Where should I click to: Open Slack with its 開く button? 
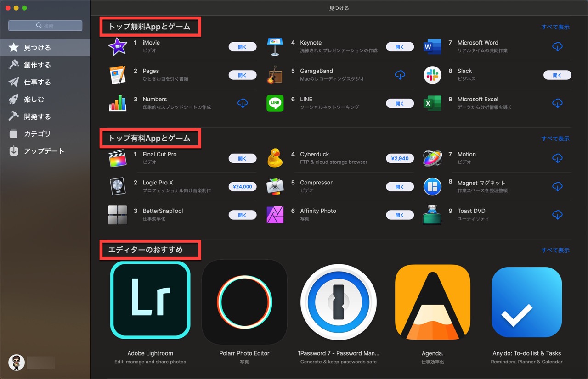coord(557,75)
